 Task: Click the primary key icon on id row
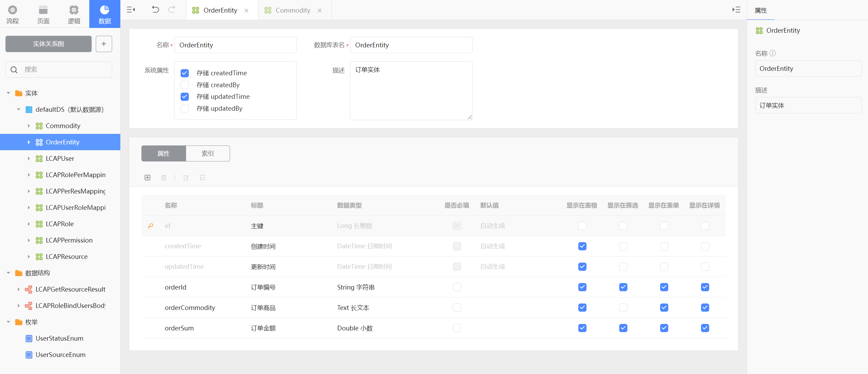pyautogui.click(x=150, y=226)
